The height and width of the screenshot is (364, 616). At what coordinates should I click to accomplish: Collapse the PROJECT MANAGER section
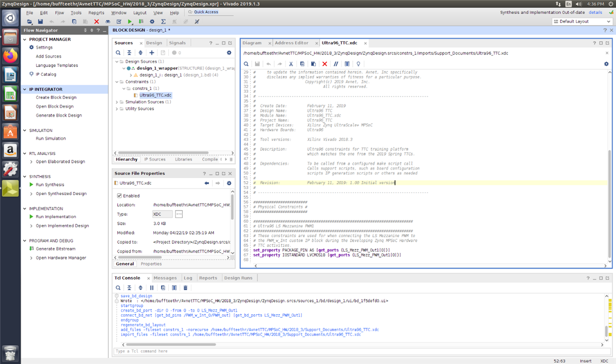[24, 40]
